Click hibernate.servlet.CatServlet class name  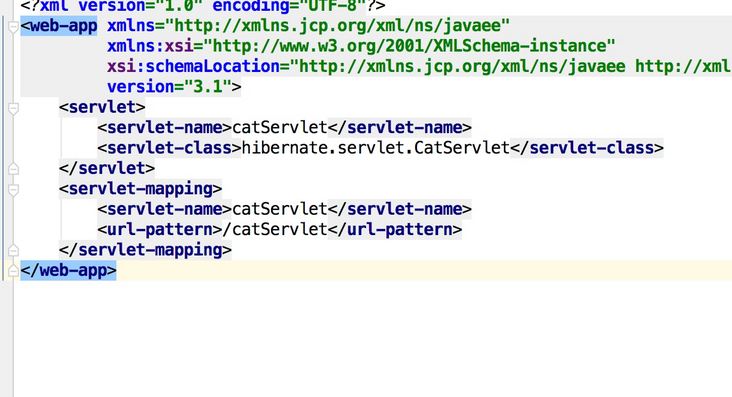pyautogui.click(x=376, y=148)
